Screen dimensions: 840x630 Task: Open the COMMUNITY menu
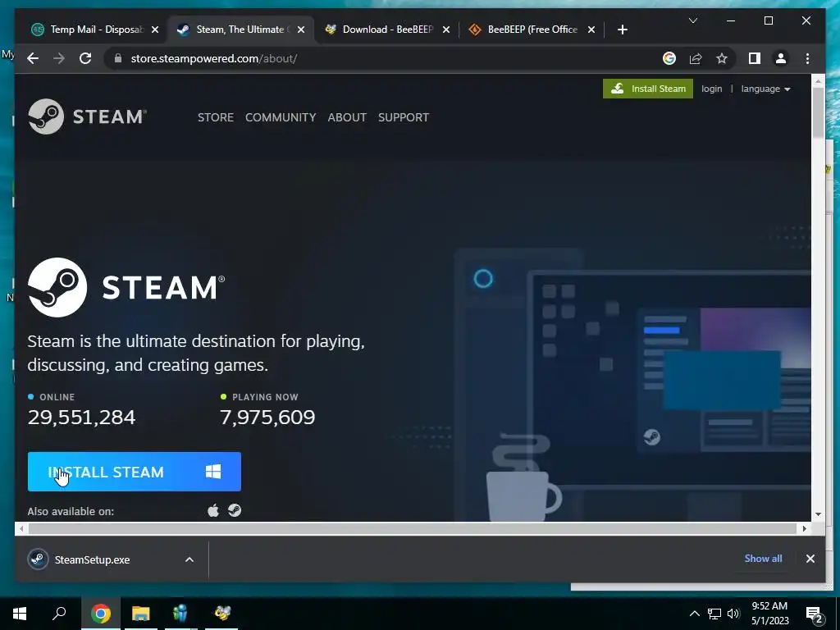[x=281, y=117]
